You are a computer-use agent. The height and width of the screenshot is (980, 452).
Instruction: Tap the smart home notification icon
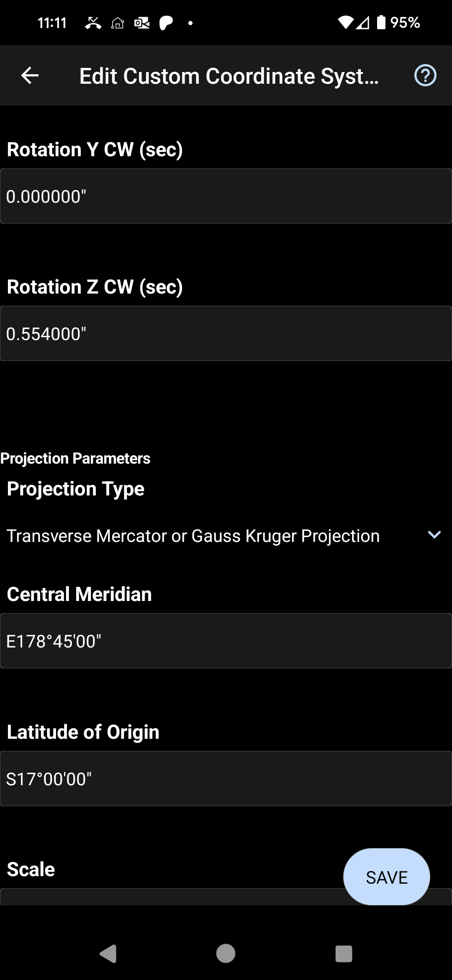(x=118, y=23)
